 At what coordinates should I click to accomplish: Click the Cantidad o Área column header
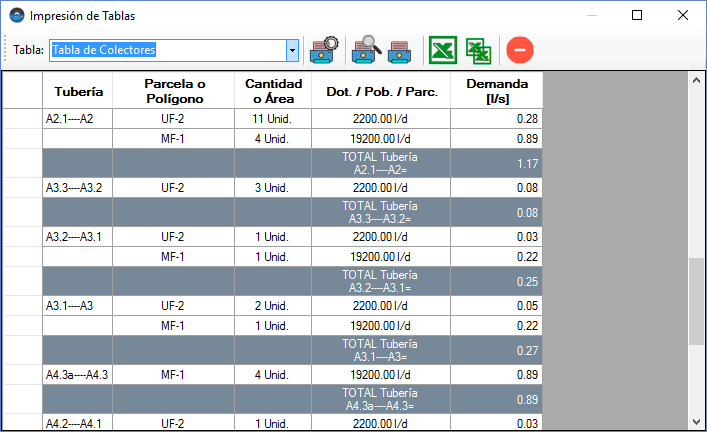pyautogui.click(x=273, y=91)
